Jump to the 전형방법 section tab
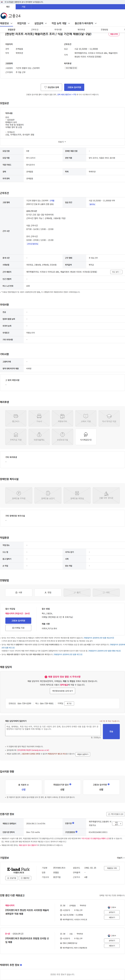The image size is (125, 980). 104,30
